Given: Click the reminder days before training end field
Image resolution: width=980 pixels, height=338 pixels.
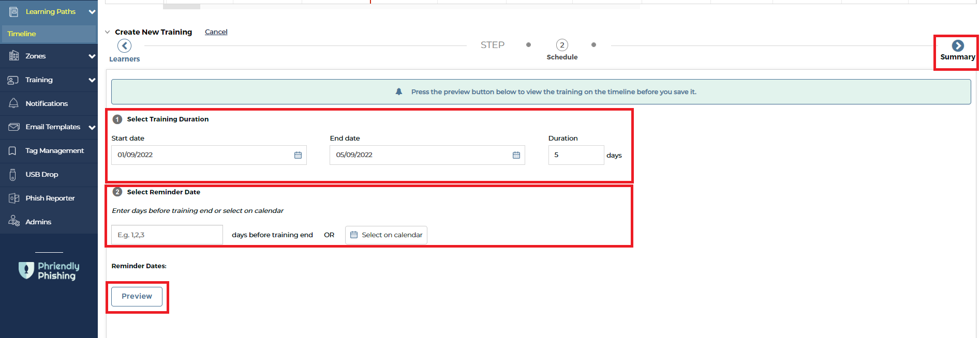Looking at the screenshot, I should pyautogui.click(x=167, y=235).
